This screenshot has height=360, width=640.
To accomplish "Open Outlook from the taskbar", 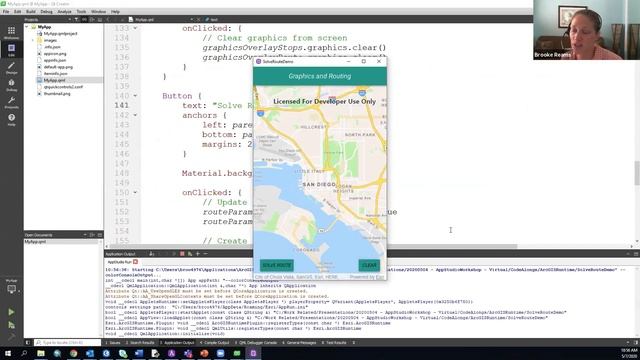I will (x=90, y=353).
